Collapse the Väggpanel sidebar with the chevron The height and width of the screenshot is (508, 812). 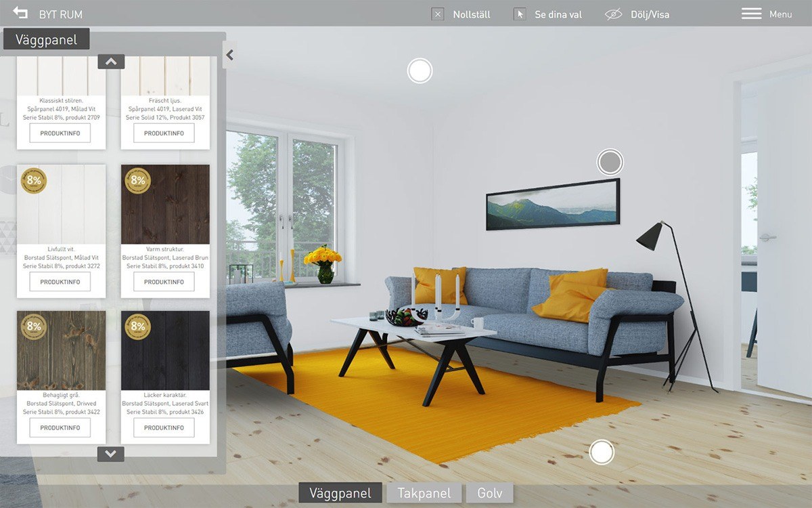229,55
